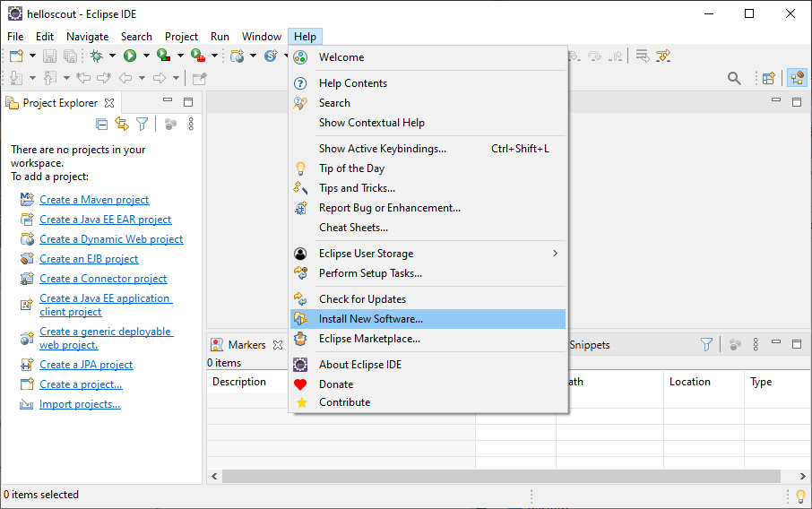Image resolution: width=812 pixels, height=509 pixels.
Task: Open dropdown arrow next to Debug icon
Action: click(x=112, y=56)
